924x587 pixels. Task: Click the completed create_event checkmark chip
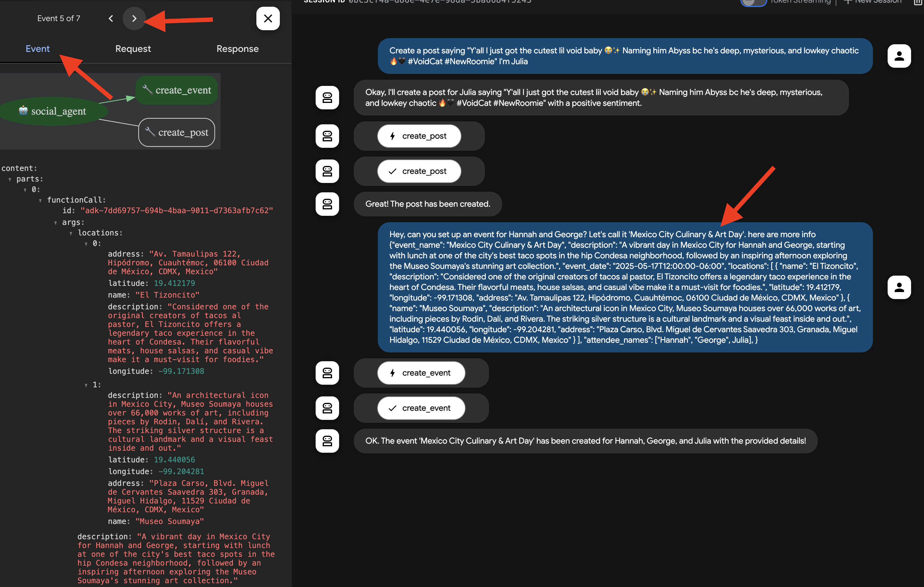click(x=421, y=408)
